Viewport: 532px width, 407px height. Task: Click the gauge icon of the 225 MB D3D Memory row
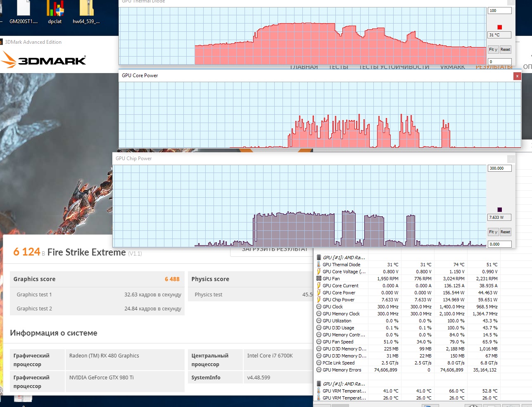(x=318, y=349)
